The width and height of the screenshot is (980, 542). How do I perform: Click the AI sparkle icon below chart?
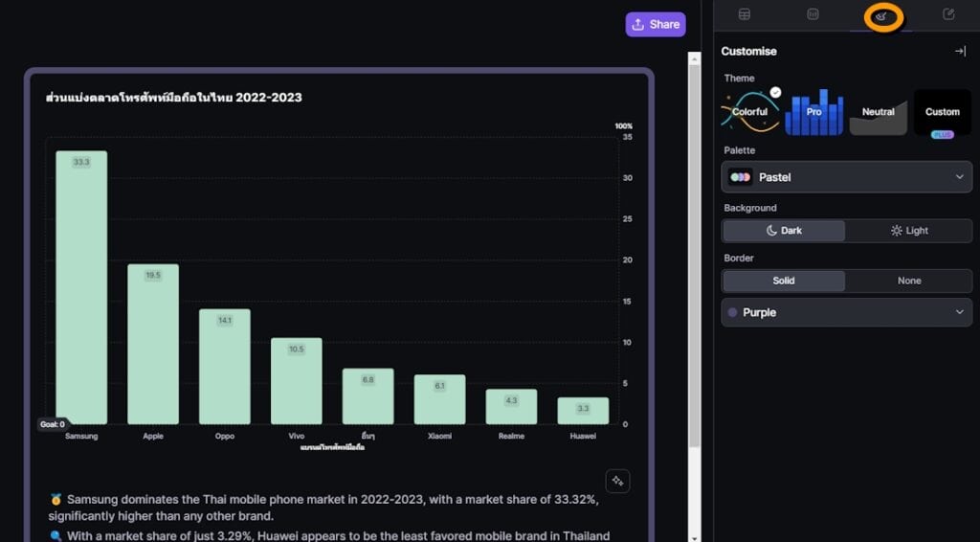pyautogui.click(x=617, y=481)
